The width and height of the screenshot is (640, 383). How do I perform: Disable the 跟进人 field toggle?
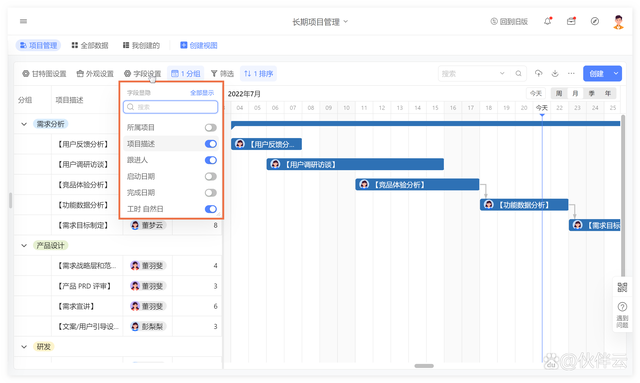click(x=211, y=160)
